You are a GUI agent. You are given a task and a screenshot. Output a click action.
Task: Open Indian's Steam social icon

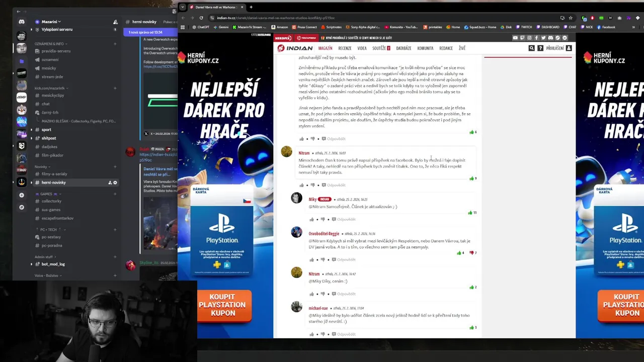point(557,38)
